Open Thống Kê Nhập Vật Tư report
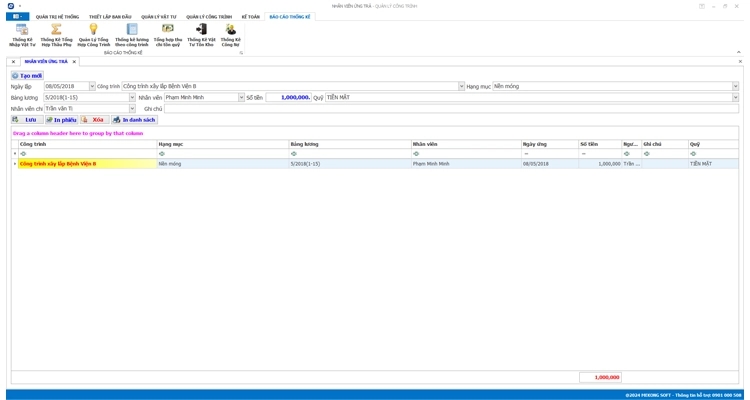Viewport: 750px width, 400px height. click(22, 35)
